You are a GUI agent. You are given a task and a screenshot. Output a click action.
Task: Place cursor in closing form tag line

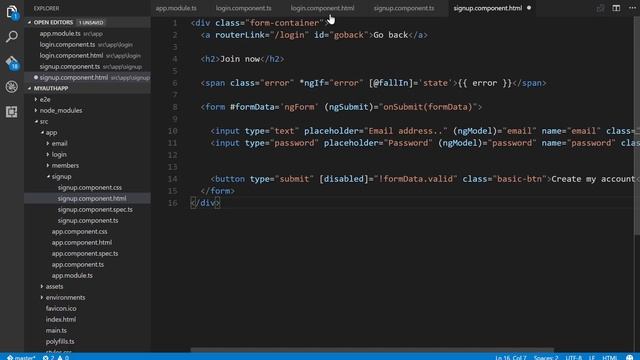coord(218,191)
